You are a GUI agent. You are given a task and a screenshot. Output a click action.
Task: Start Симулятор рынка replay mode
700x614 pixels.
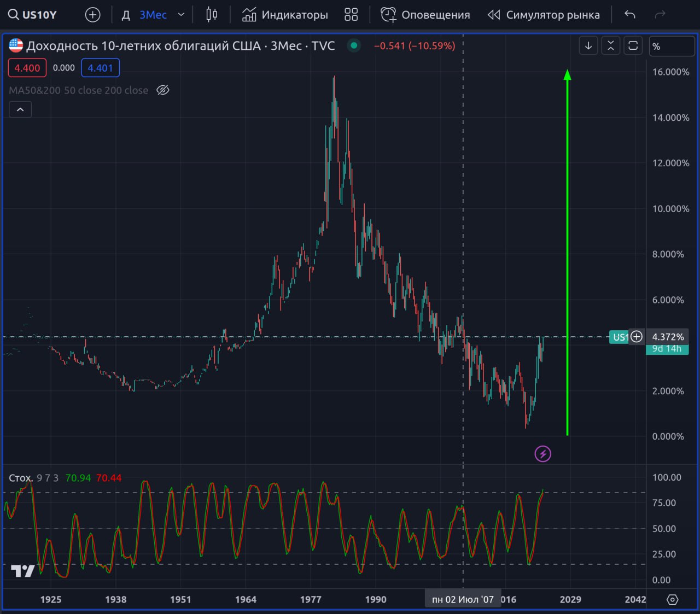[x=544, y=15]
